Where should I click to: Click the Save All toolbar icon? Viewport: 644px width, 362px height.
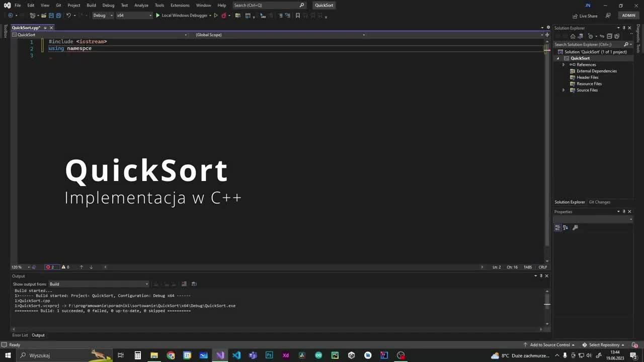[x=58, y=16]
